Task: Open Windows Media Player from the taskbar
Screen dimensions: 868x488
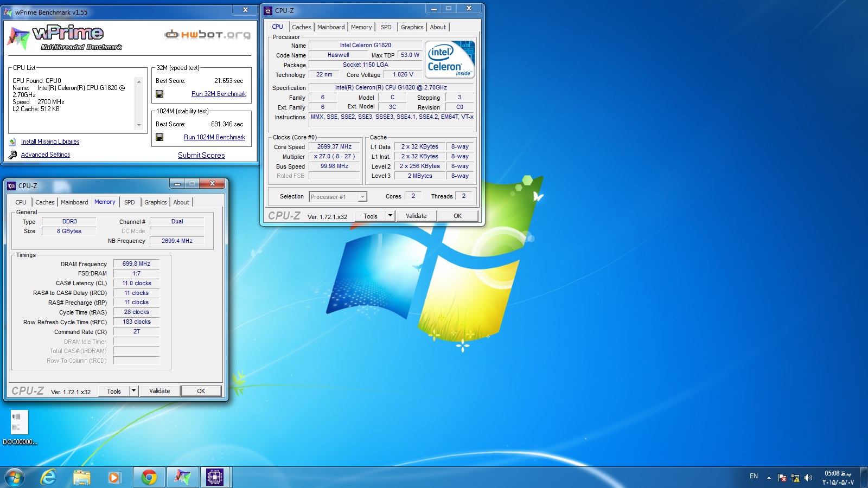Action: click(x=114, y=477)
